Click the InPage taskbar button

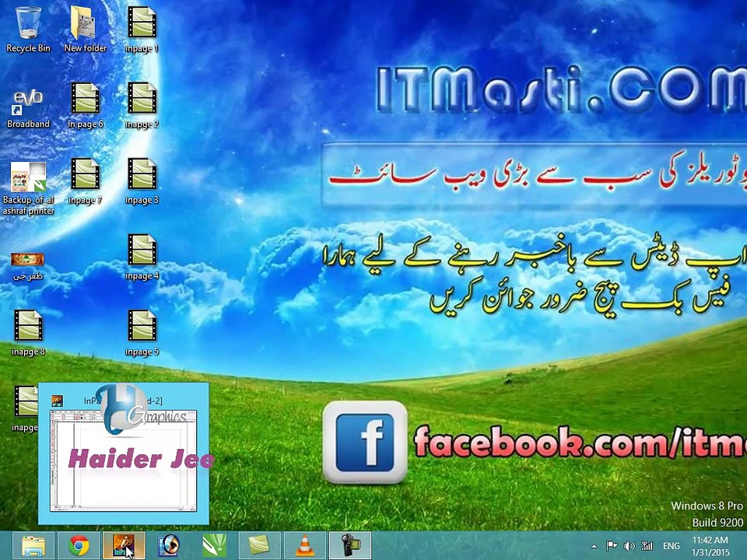tap(124, 546)
